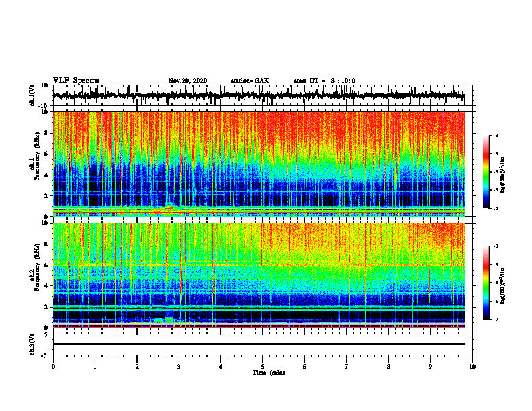Click the "Time (min)" x-axis label
This screenshot has width=532, height=411.
tap(269, 373)
